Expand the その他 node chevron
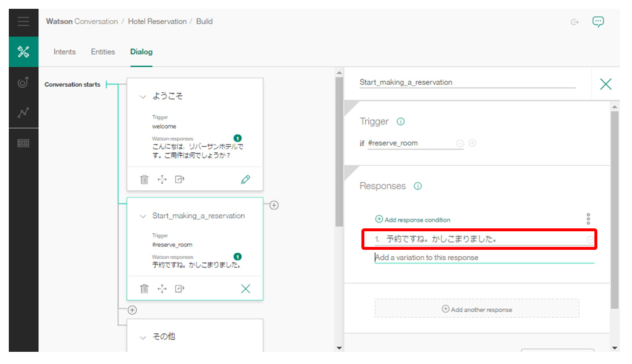Viewport: 632px width, 364px height. (x=143, y=337)
